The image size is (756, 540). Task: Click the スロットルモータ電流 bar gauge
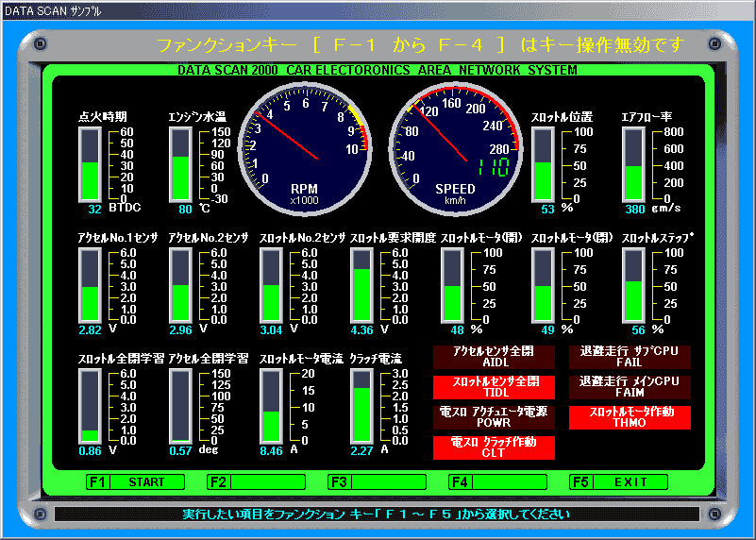[x=272, y=407]
